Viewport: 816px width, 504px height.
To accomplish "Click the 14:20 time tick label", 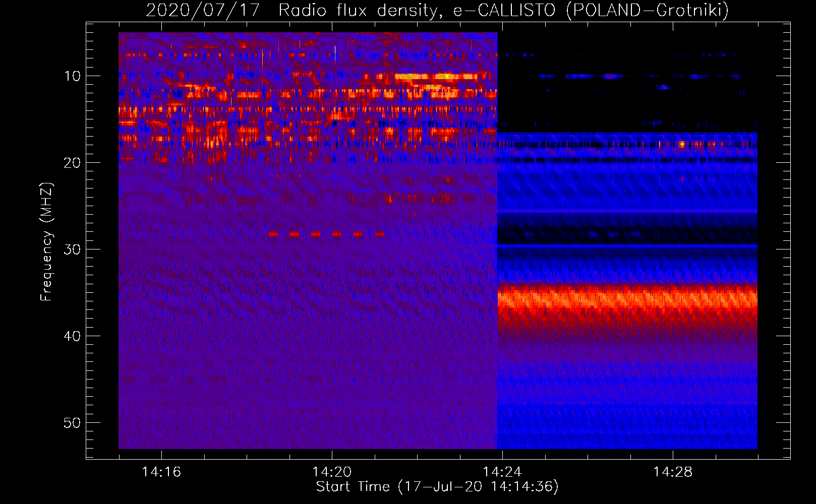I will coord(332,472).
